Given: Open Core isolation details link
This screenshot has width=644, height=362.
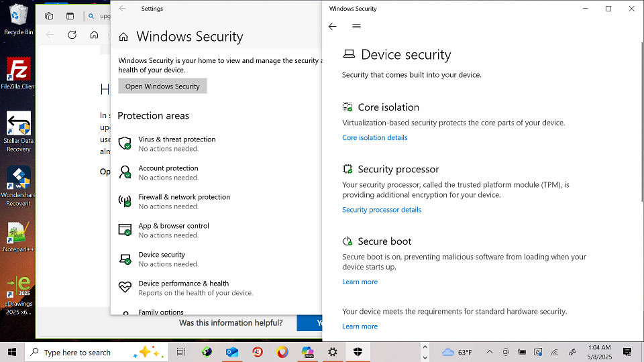Looking at the screenshot, I should [x=374, y=138].
